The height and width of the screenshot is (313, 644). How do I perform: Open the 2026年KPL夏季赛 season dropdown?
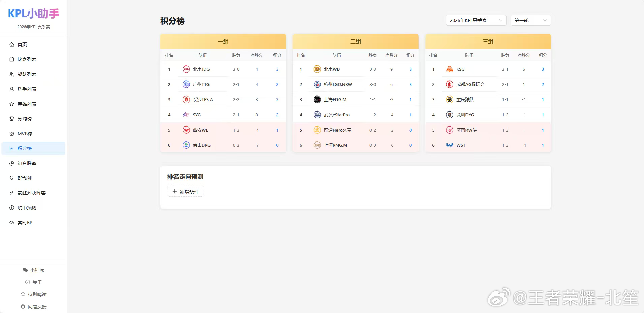point(476,20)
